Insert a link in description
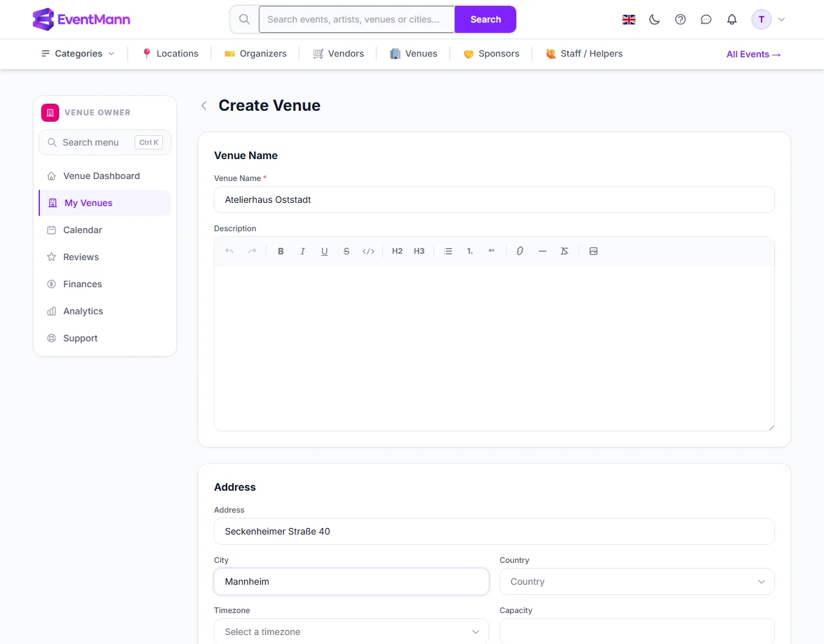This screenshot has width=824, height=644. [x=520, y=251]
